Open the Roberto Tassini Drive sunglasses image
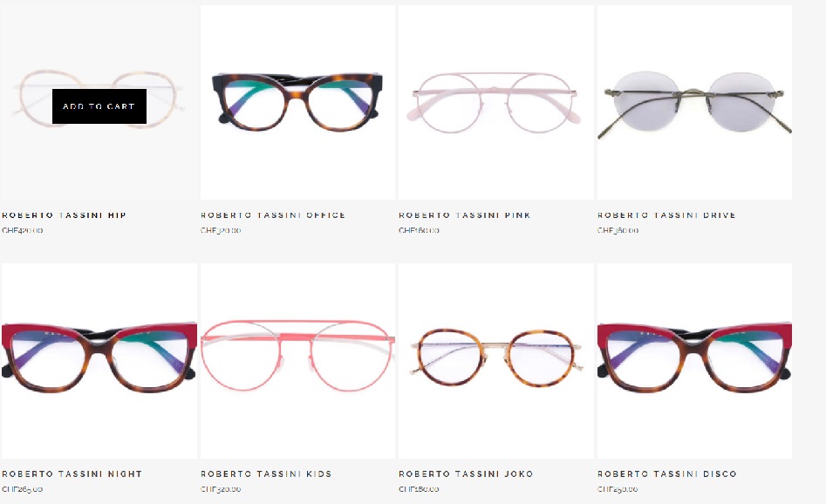This screenshot has height=504, width=826. click(694, 102)
